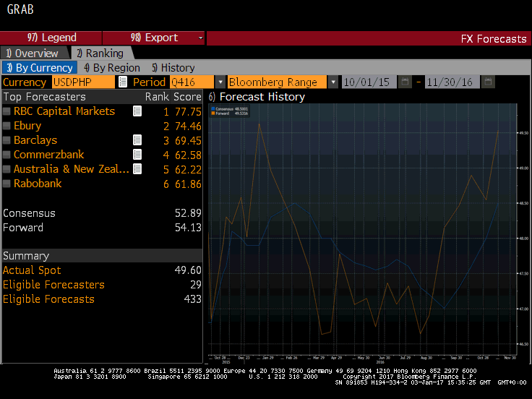The width and height of the screenshot is (532, 399).
Task: Toggle checkbox for Rabobank forecaster
Action: click(x=7, y=183)
